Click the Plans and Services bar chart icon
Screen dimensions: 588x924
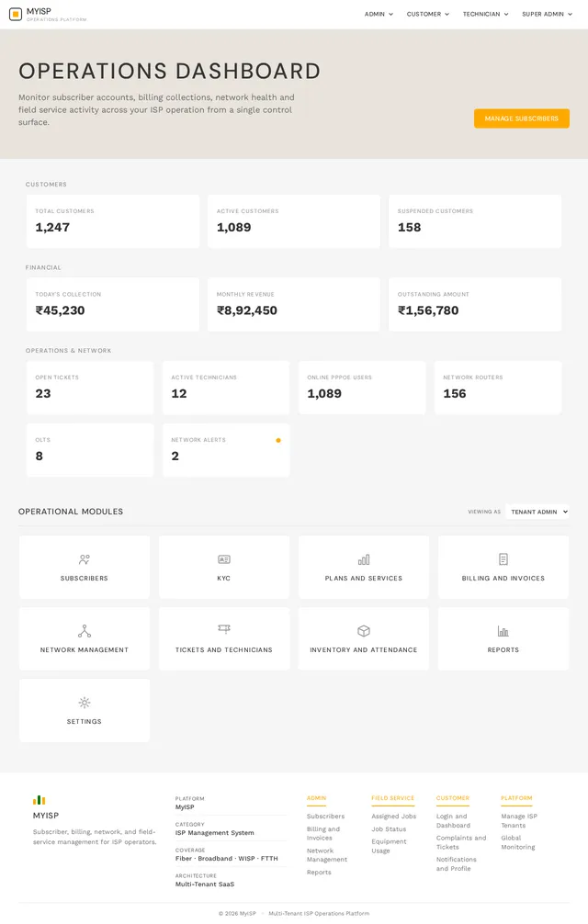point(364,559)
